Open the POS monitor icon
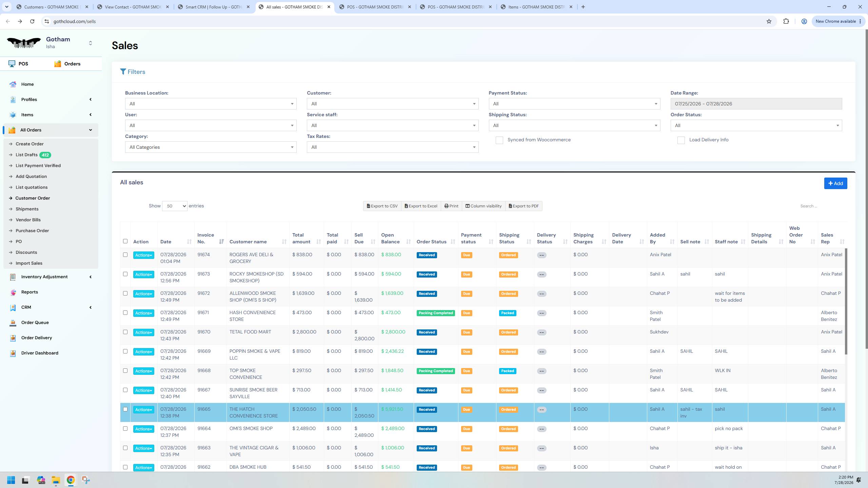Image resolution: width=868 pixels, height=488 pixels. click(x=12, y=64)
